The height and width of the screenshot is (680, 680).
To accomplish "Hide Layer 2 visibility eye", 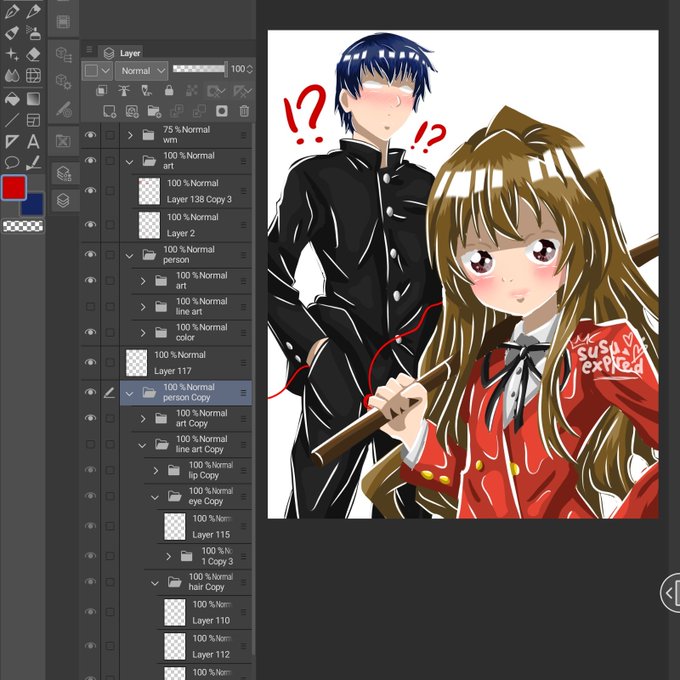I will coord(90,225).
